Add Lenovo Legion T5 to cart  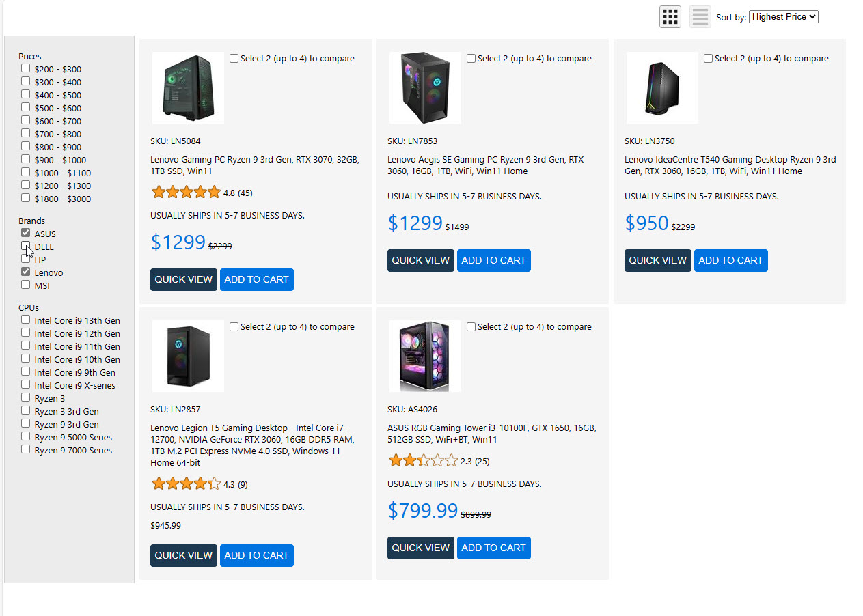pos(256,555)
